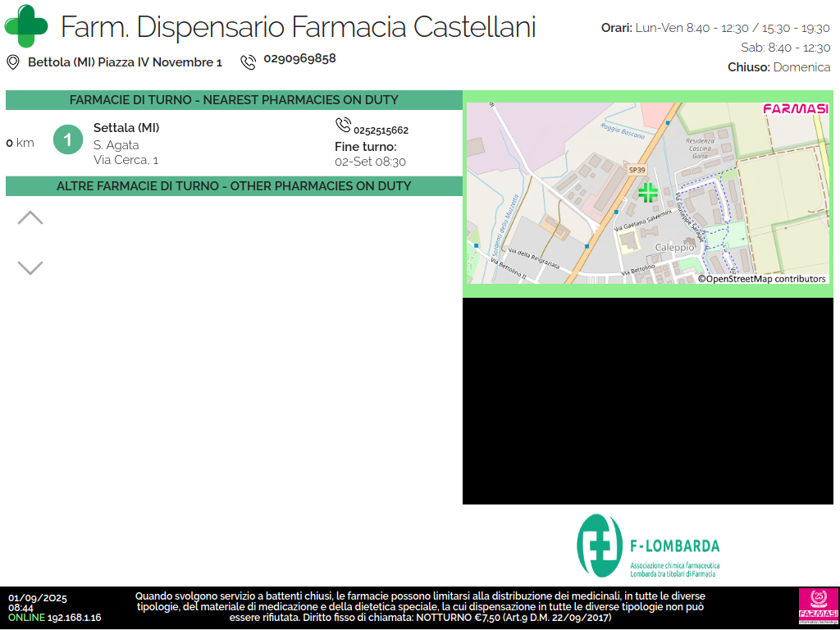Click the green cross marker on map

(x=648, y=193)
